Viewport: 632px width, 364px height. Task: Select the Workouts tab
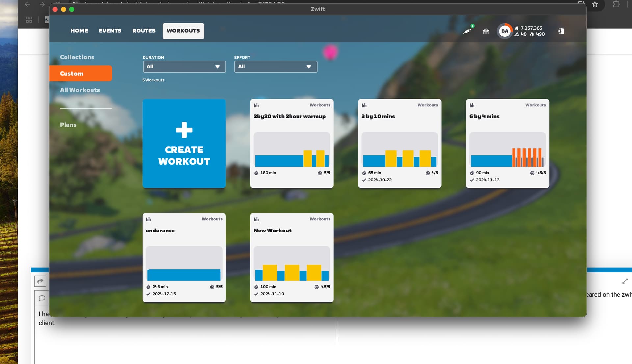(183, 31)
